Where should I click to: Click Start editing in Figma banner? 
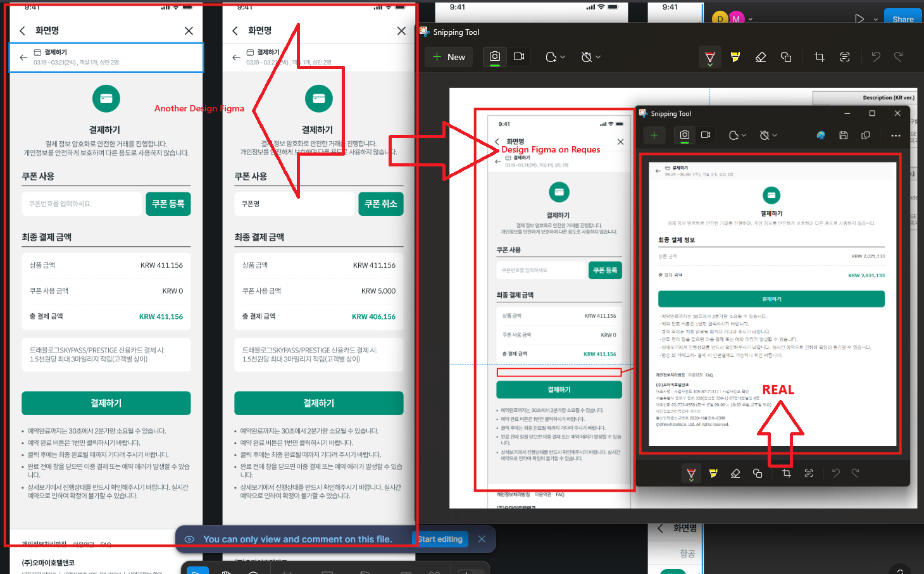click(x=440, y=539)
